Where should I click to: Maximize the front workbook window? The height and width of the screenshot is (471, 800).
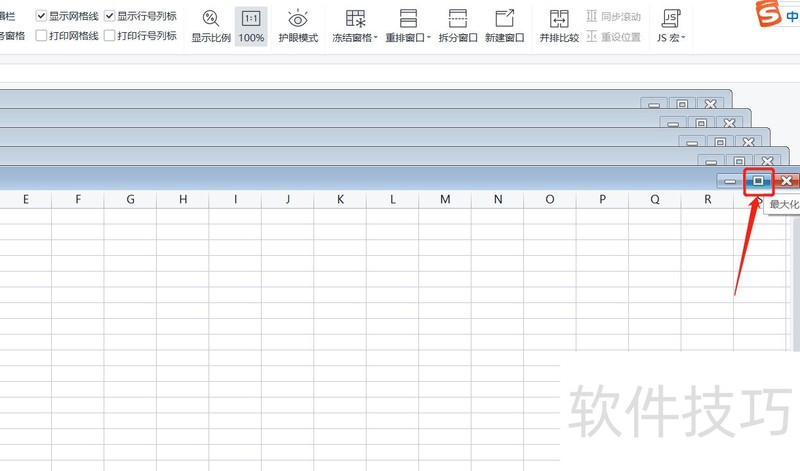tap(758, 181)
